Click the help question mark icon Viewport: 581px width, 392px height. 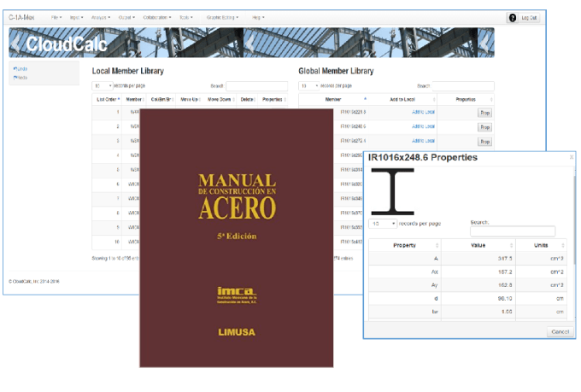512,17
